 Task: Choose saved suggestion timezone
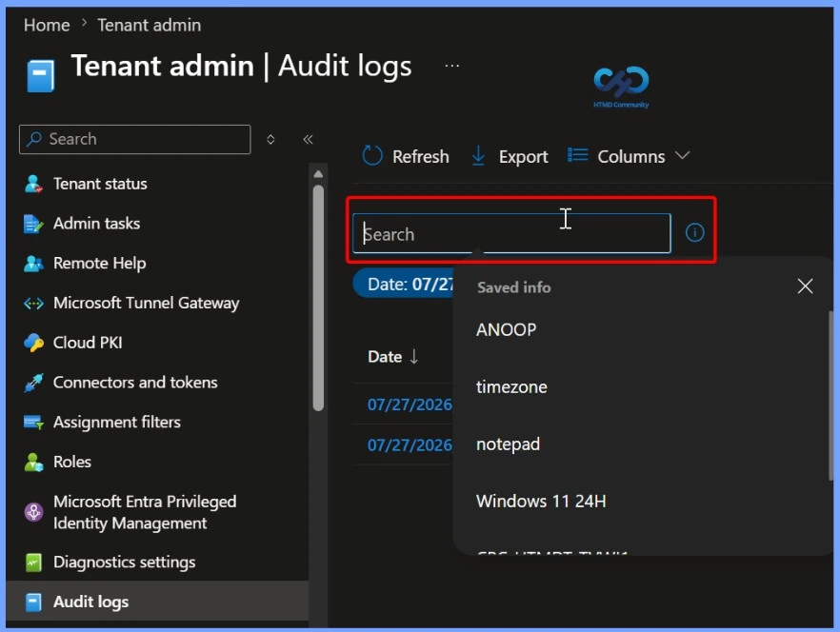[511, 386]
